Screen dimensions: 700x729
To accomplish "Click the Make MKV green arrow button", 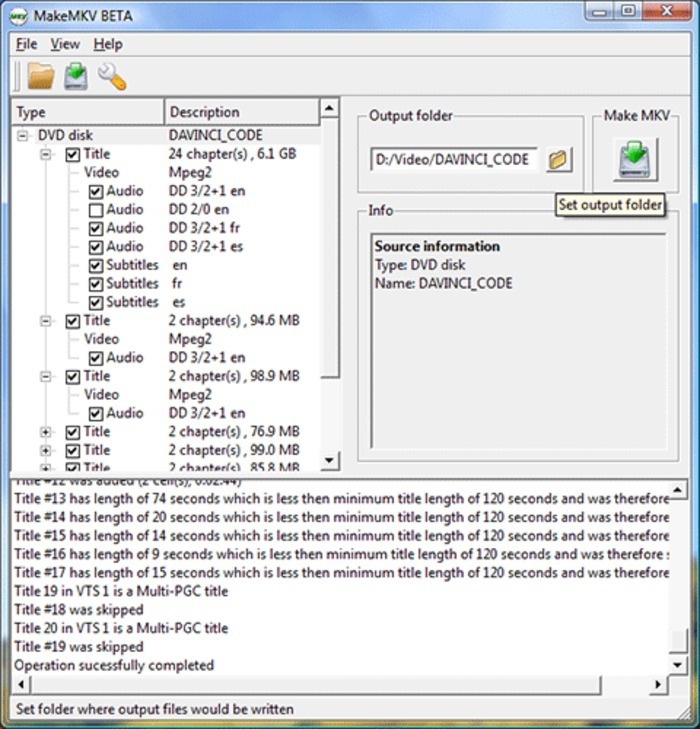I will (x=635, y=159).
